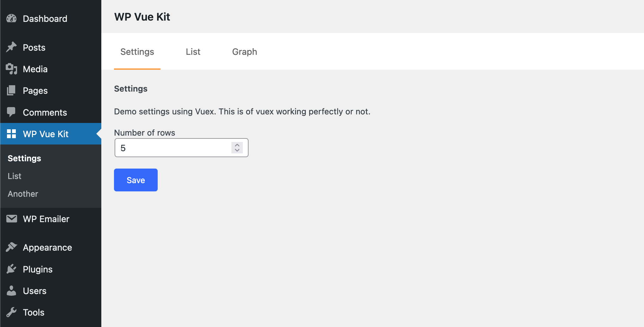Viewport: 644px width, 327px height.
Task: Click the Dashboard gauge icon
Action: pos(11,18)
